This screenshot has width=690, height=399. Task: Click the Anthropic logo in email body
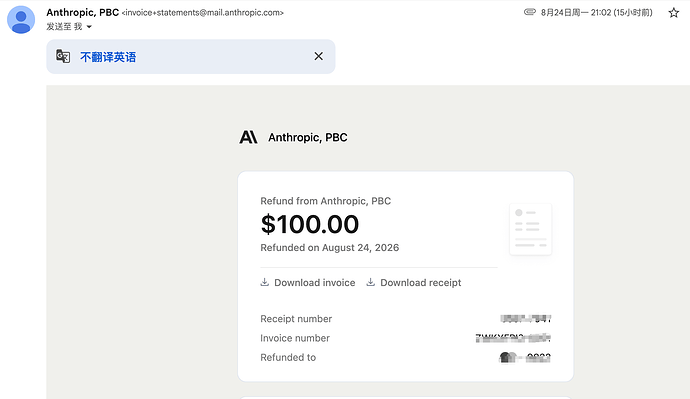coord(248,137)
